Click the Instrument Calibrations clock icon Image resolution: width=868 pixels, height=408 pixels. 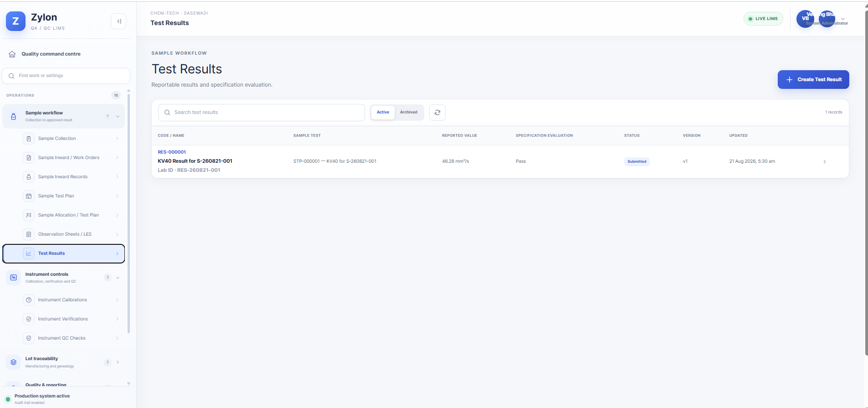(x=29, y=300)
